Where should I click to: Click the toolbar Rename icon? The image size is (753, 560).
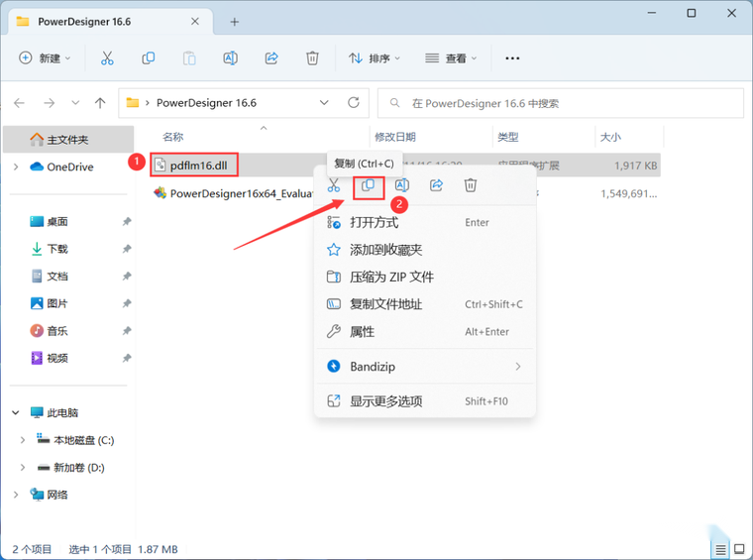(x=230, y=58)
